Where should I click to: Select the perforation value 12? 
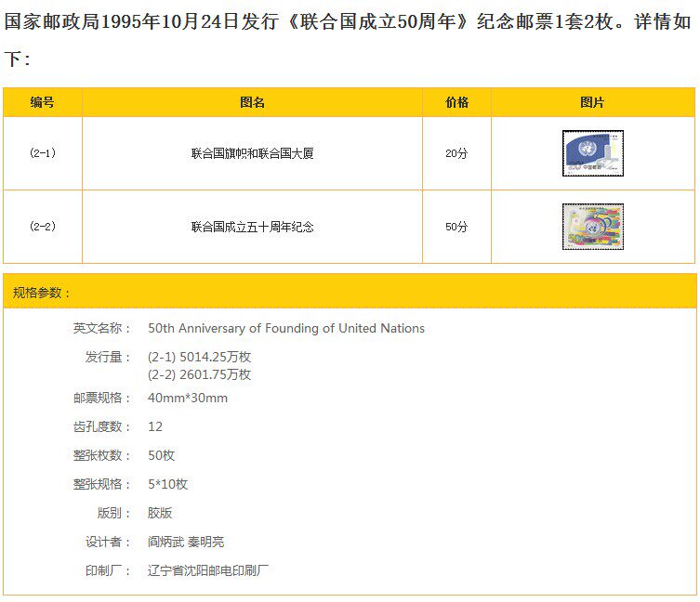pyautogui.click(x=155, y=427)
